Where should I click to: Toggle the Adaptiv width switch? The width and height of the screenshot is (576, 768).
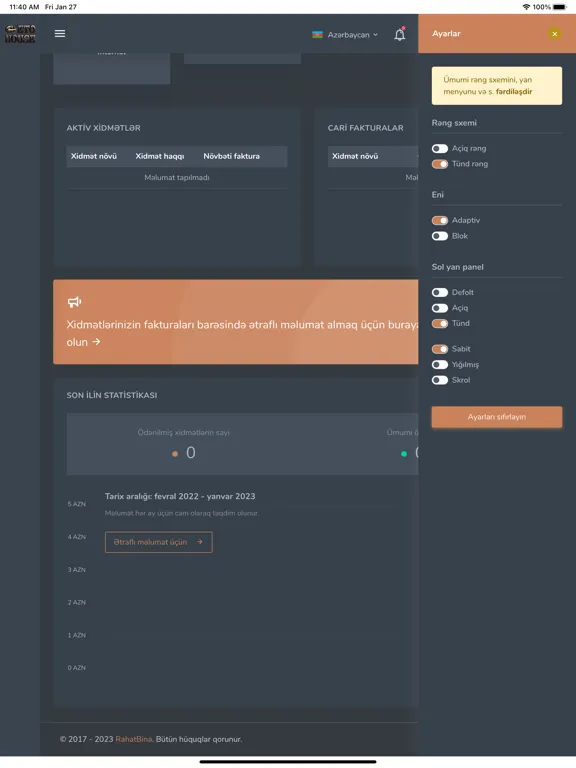click(x=440, y=220)
